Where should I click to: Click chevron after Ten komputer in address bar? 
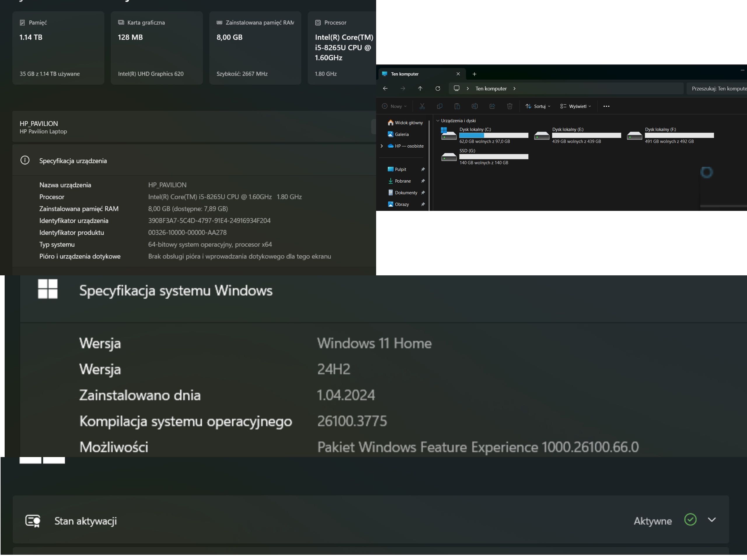514,88
